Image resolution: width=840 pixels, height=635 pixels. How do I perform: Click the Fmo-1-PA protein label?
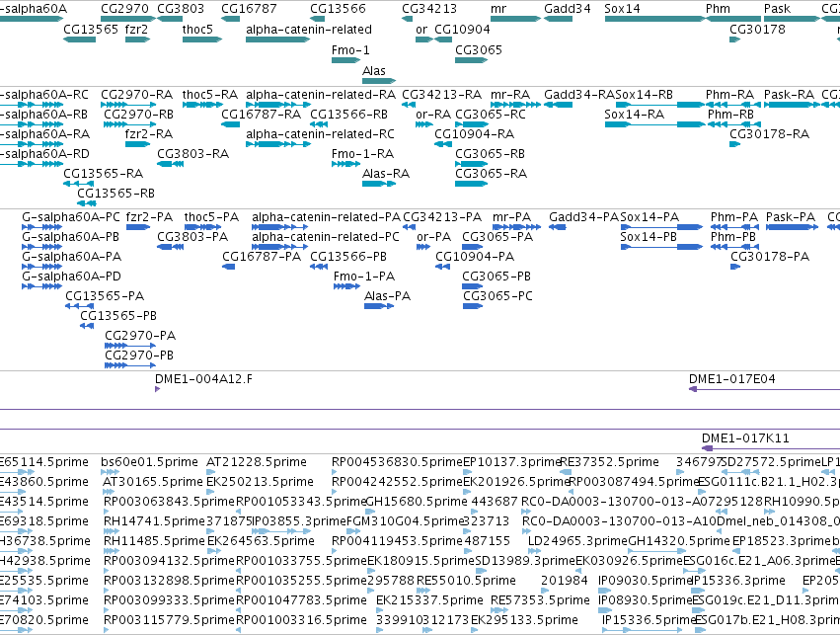coord(364,277)
